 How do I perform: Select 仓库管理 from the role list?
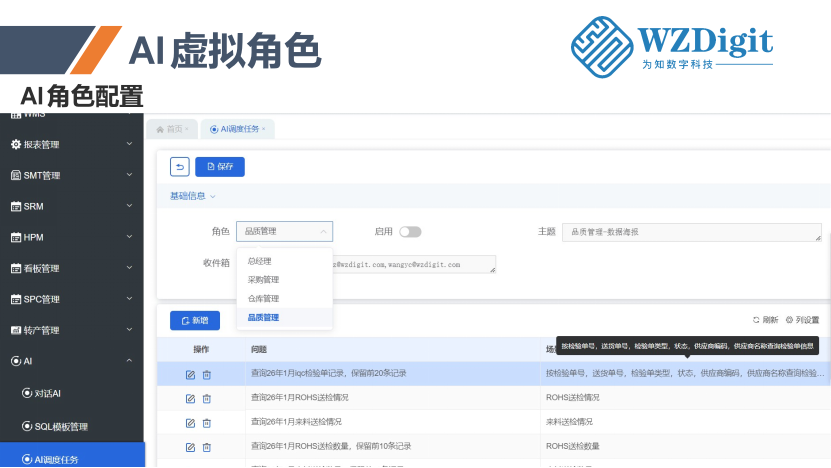(x=285, y=298)
